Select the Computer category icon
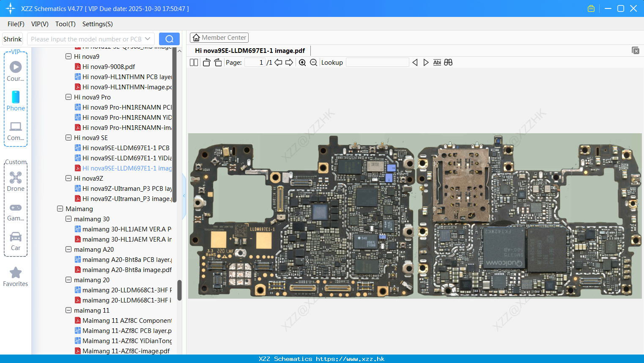 click(16, 131)
